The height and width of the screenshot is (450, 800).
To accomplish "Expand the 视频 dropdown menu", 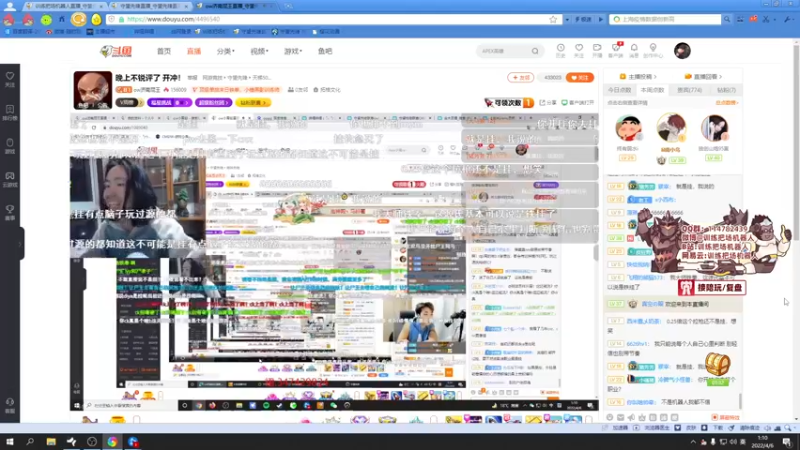I will click(x=259, y=51).
